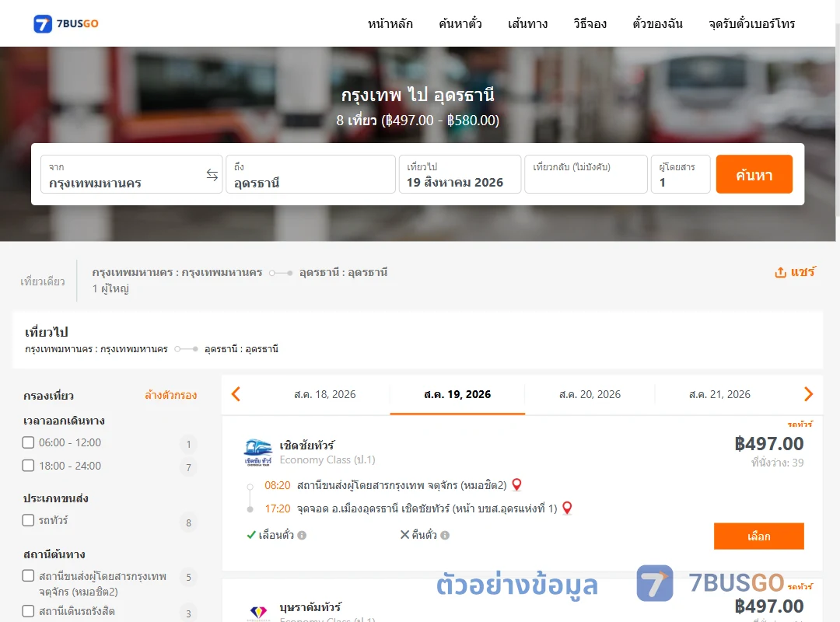Check สถานีขนส่งผู้โดยสารกรุงเทพ จตุจักร station filter
Screen dimensions: 840x622
pos(29,576)
